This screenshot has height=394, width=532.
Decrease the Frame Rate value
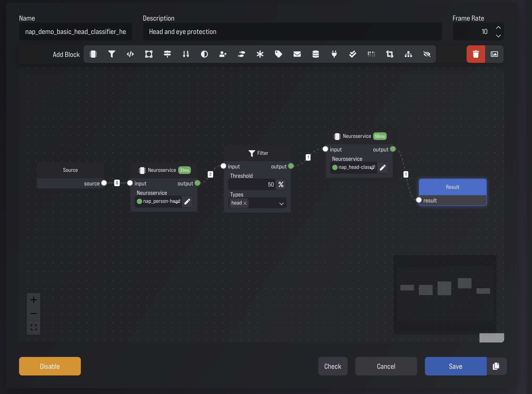click(x=499, y=36)
